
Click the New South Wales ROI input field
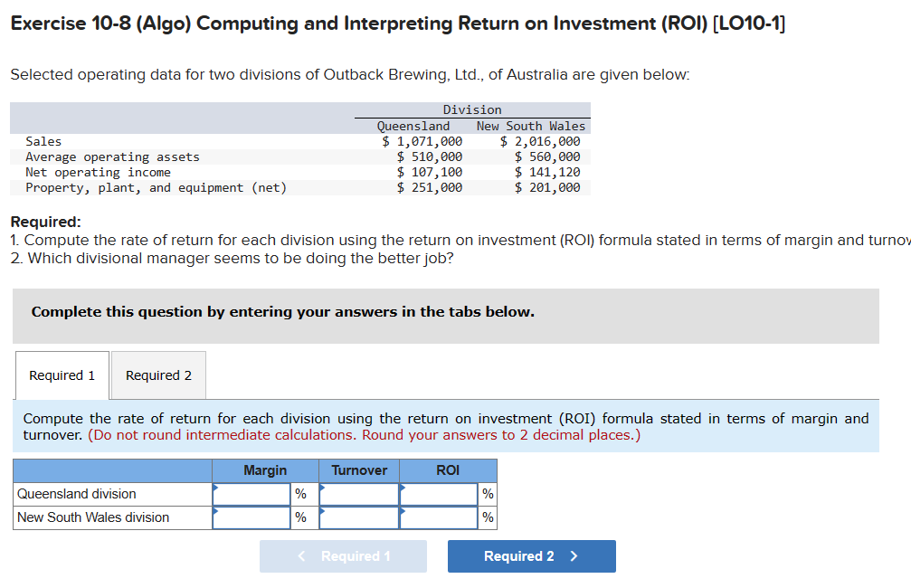pos(438,517)
